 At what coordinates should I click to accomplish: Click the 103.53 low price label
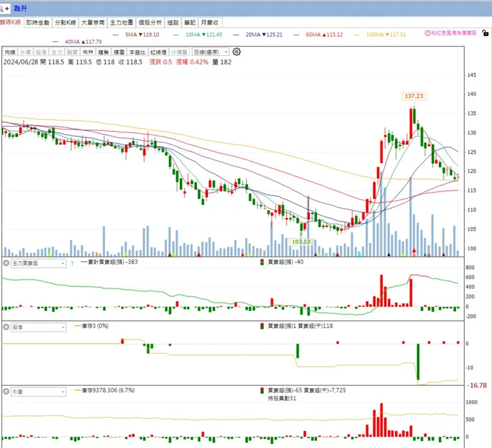click(301, 241)
